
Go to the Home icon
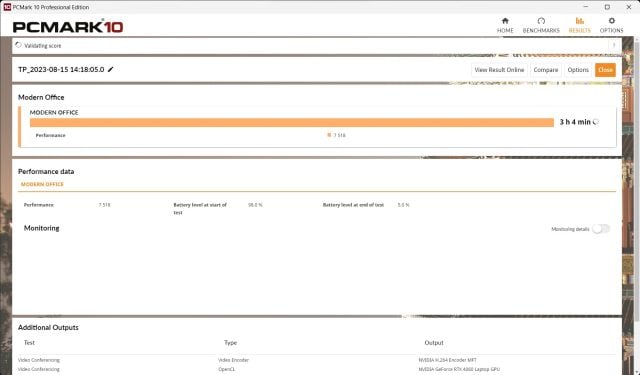505,21
